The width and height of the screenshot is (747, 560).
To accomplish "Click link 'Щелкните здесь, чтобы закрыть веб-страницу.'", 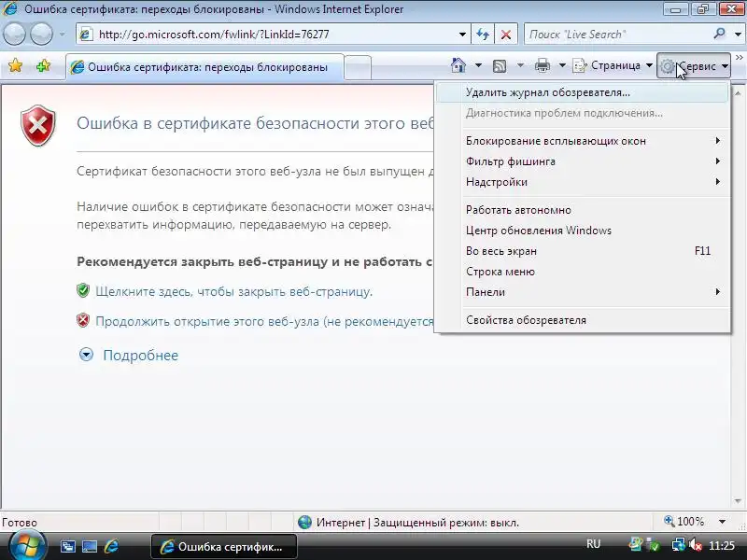I will (234, 291).
